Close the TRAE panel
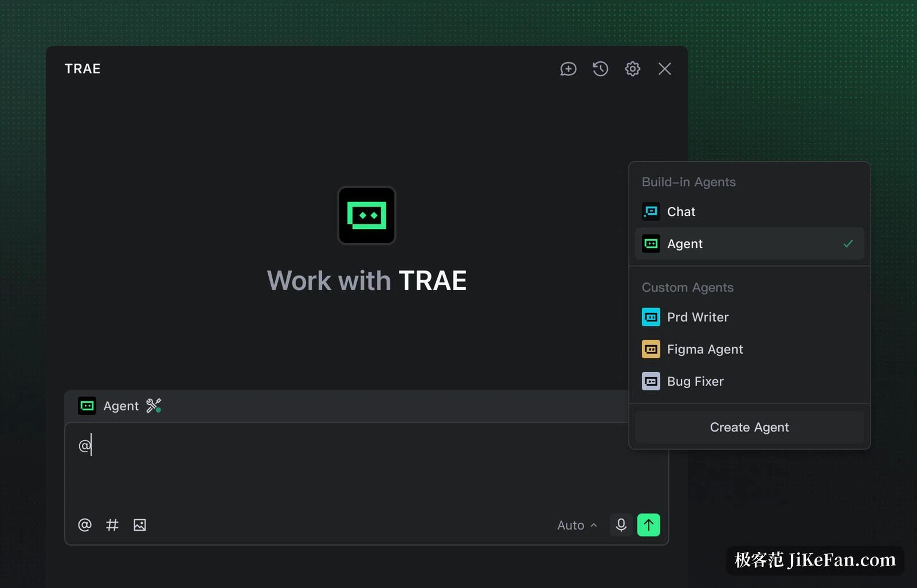The height and width of the screenshot is (588, 917). tap(664, 69)
